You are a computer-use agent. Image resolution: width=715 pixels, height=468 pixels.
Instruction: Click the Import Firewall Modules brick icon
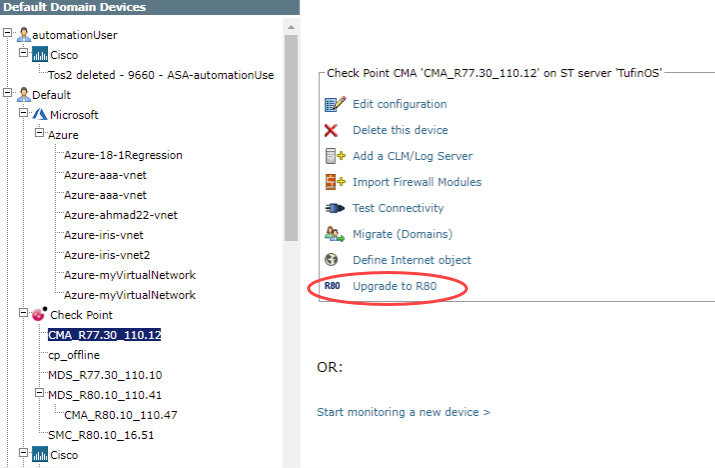tap(334, 182)
